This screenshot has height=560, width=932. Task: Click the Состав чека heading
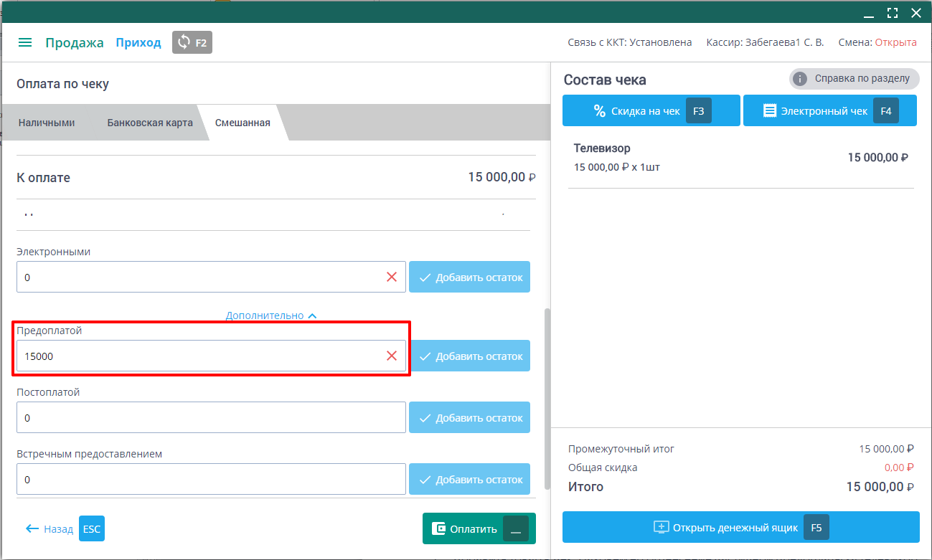(605, 80)
